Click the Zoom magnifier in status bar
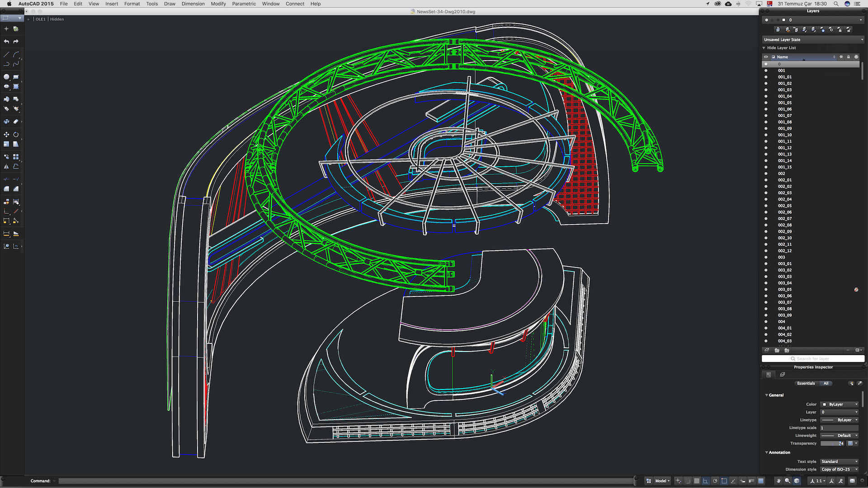The height and width of the screenshot is (488, 868). [x=788, y=481]
